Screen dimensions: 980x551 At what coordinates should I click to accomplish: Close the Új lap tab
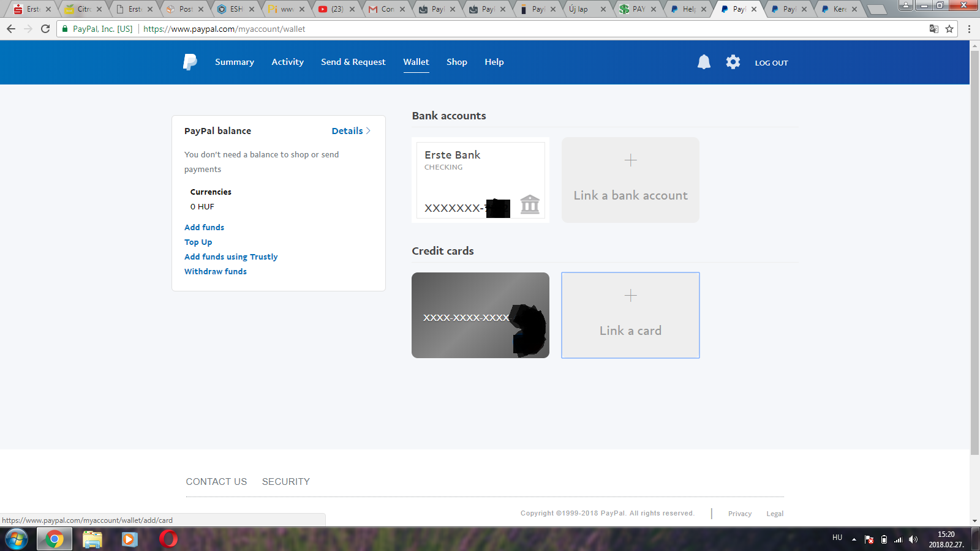603,9
